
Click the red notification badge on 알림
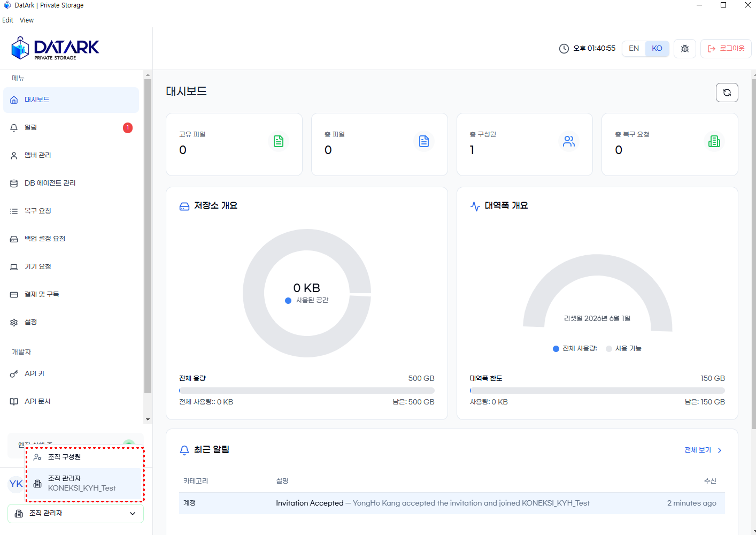point(128,128)
